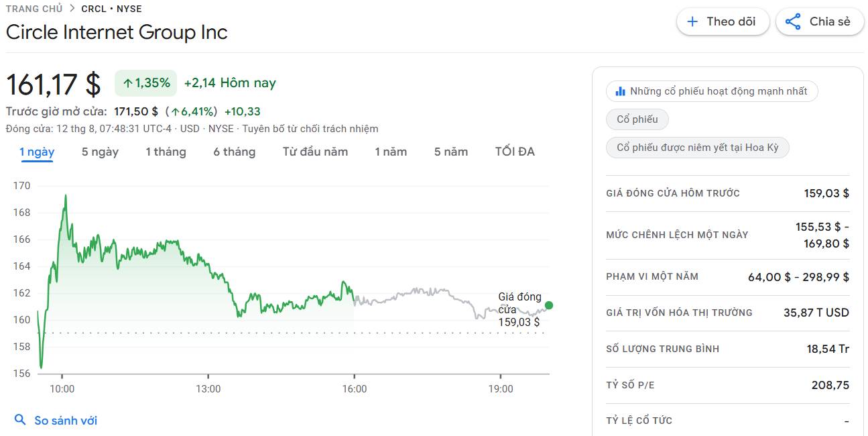Select the 5 năm range tab
This screenshot has height=436, width=868.
pyautogui.click(x=451, y=152)
